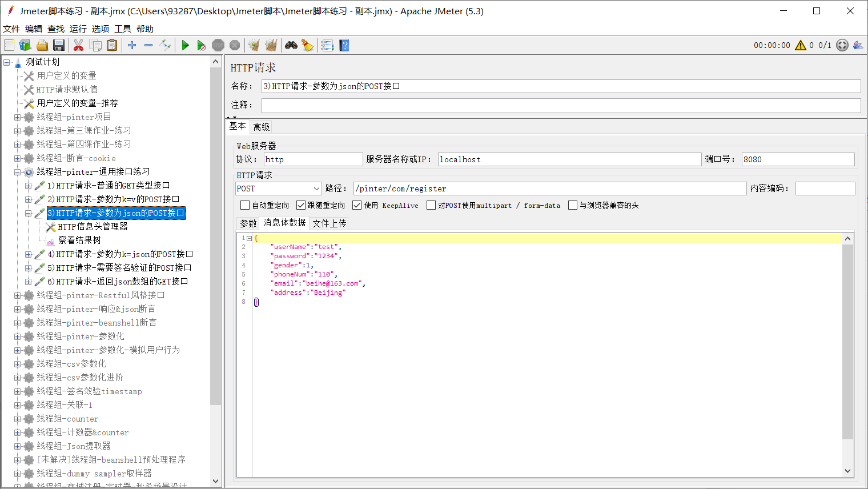Collapse all tree nodes with minus icon

(x=148, y=45)
